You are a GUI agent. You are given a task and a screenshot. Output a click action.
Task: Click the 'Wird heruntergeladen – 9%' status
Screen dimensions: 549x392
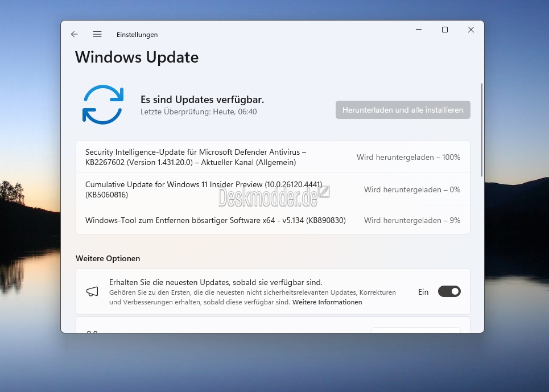[412, 221]
